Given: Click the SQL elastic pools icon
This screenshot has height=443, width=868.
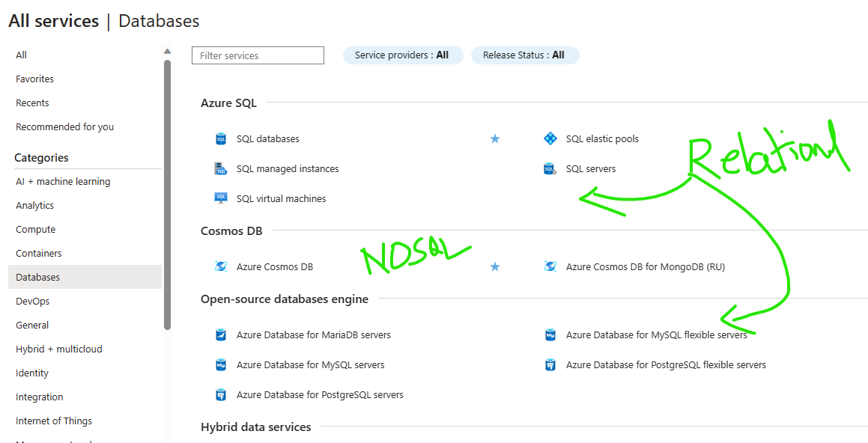Looking at the screenshot, I should (x=550, y=139).
